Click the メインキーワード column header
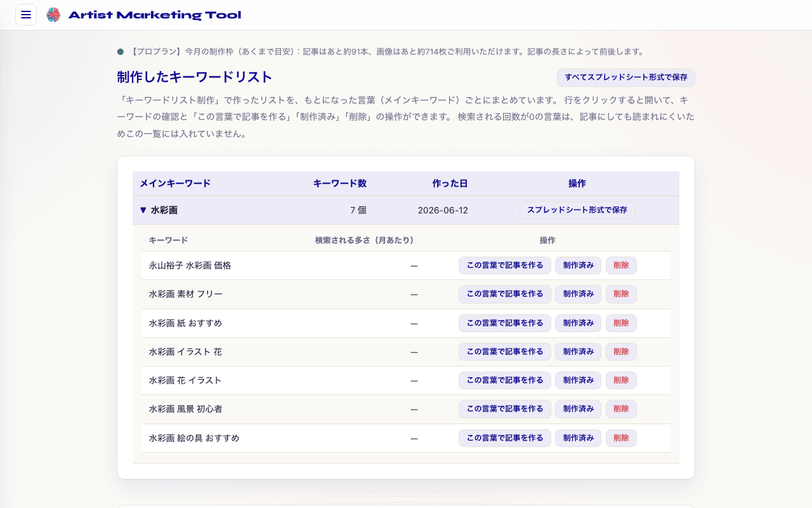The width and height of the screenshot is (812, 508). [x=175, y=184]
